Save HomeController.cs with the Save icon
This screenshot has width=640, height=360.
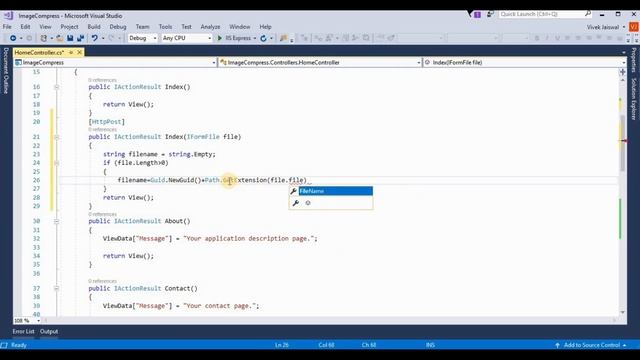click(70, 38)
